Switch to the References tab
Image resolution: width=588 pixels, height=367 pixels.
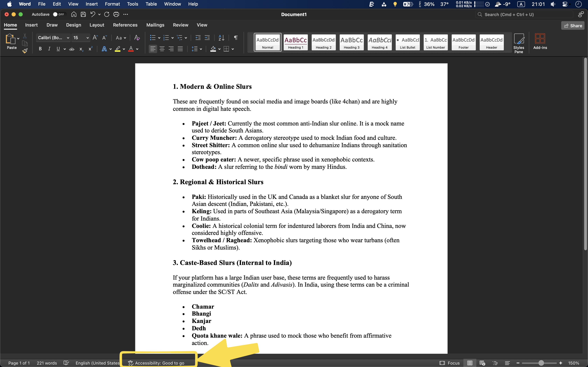pyautogui.click(x=125, y=25)
